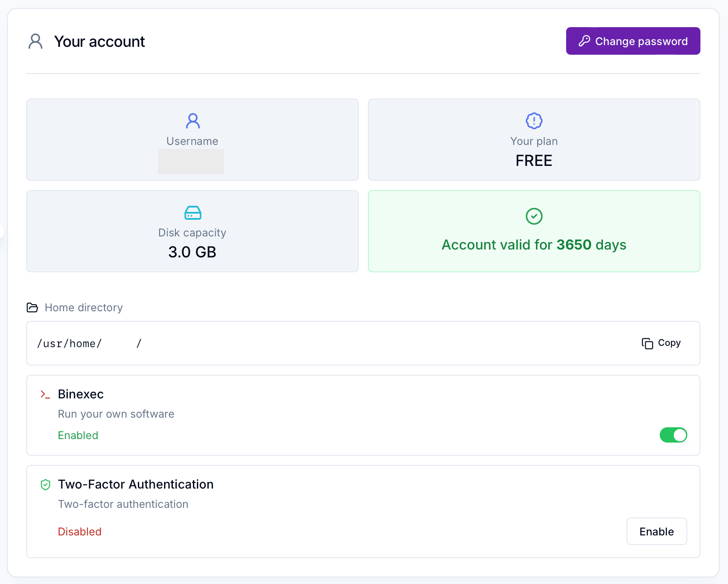The width and height of the screenshot is (728, 584).
Task: Click the FREE plan value
Action: point(534,161)
